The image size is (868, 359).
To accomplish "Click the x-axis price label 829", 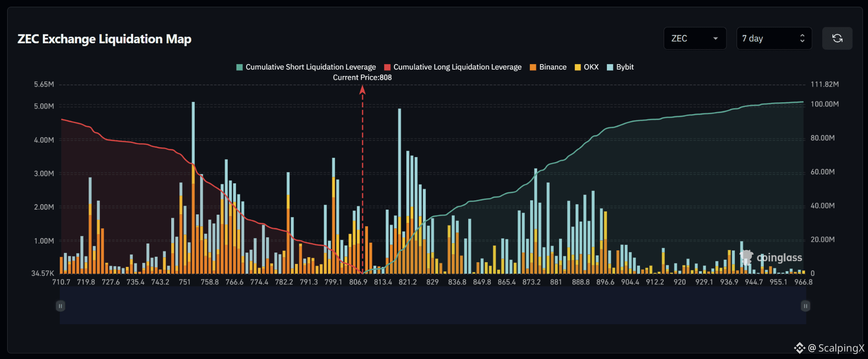I will tap(432, 282).
